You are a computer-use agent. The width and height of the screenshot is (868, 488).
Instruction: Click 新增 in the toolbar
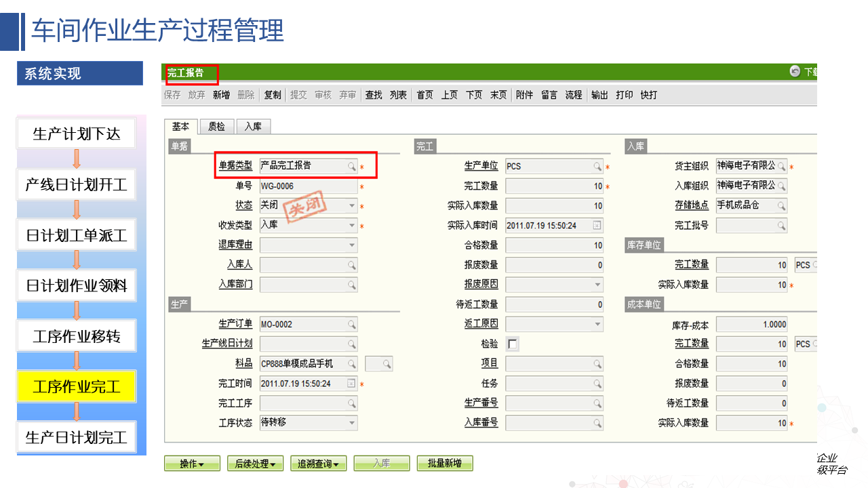pos(221,95)
